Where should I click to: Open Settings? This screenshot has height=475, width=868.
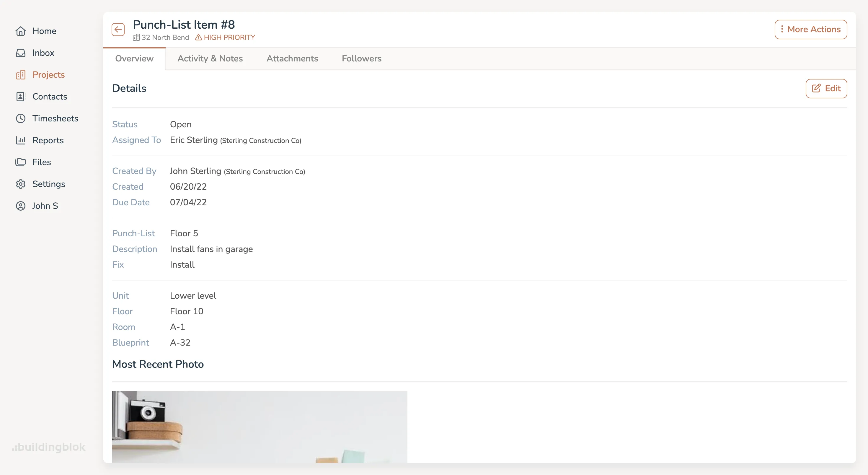(x=48, y=184)
